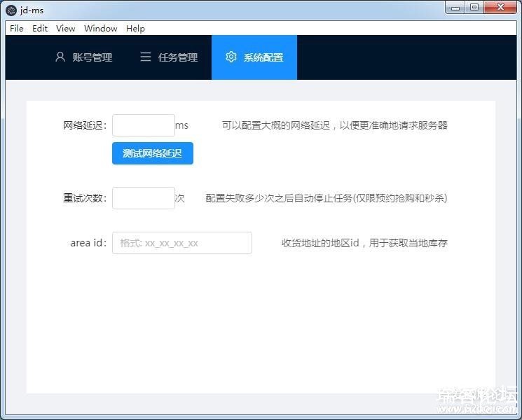Click the gear icon beside 系统配置
522x420 pixels.
click(x=231, y=57)
